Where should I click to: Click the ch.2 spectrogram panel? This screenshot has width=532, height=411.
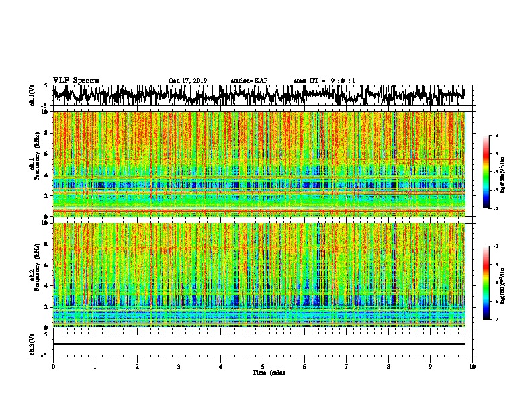pyautogui.click(x=259, y=275)
